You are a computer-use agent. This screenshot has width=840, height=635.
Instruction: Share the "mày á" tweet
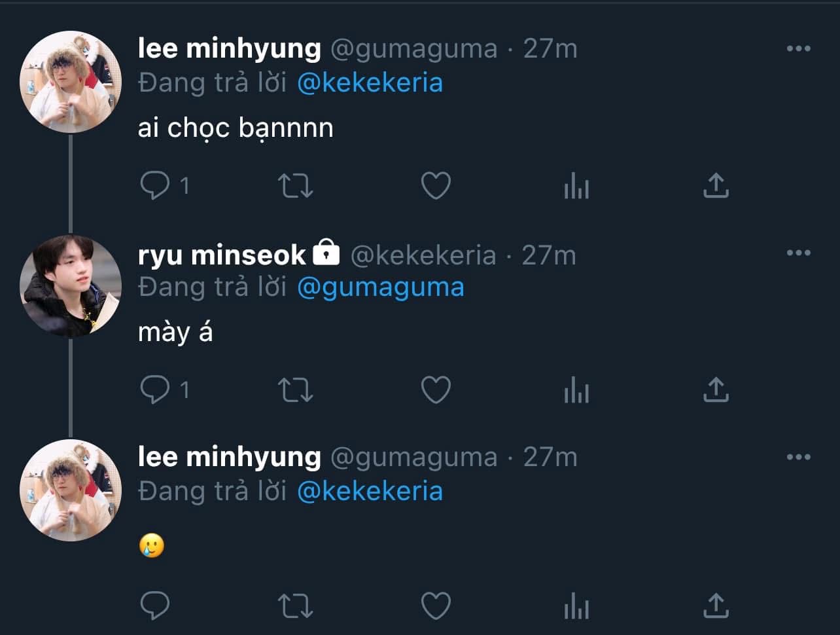pyautogui.click(x=716, y=390)
